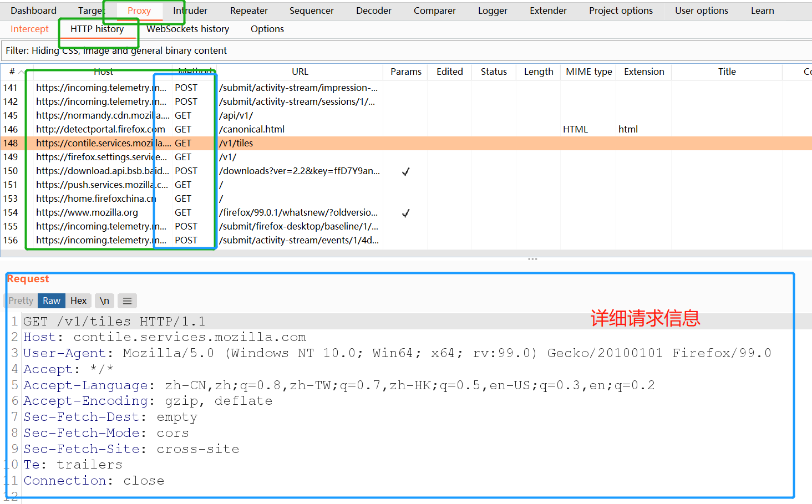
Task: Open the Learn tab
Action: (762, 11)
